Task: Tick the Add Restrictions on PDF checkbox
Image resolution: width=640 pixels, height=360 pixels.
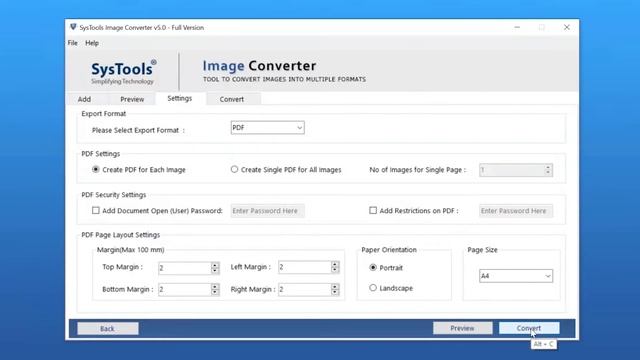Action: (373, 211)
